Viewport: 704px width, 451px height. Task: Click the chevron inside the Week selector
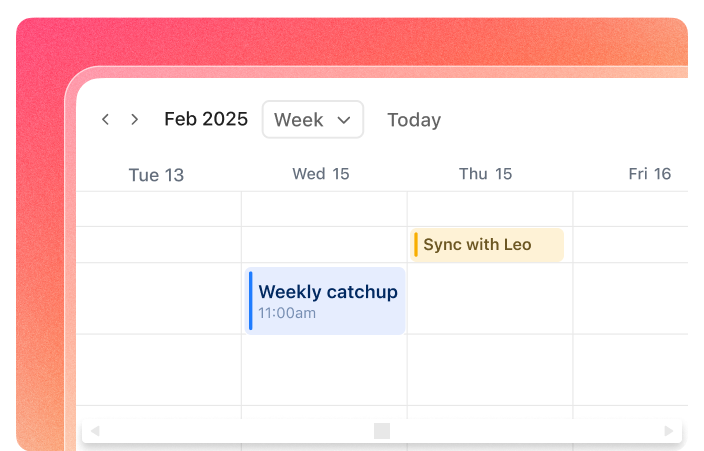tap(344, 120)
